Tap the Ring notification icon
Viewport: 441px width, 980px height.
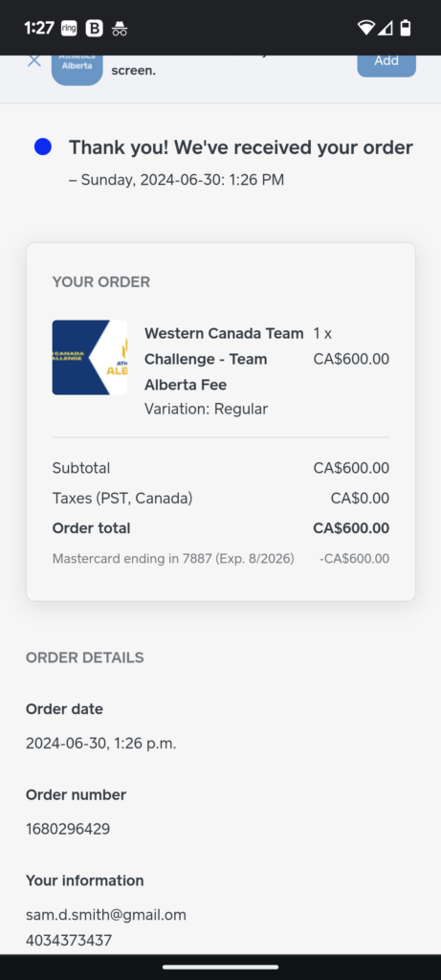(69, 28)
